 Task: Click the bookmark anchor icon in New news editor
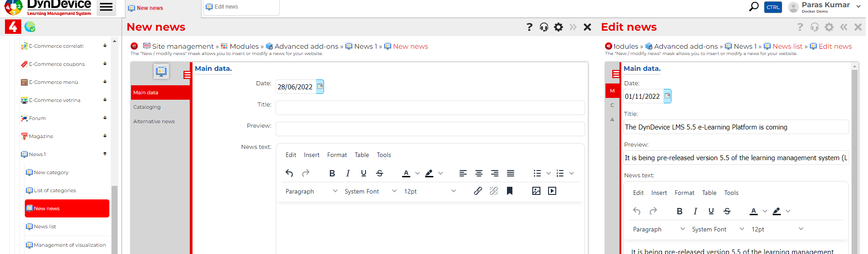pyautogui.click(x=509, y=191)
